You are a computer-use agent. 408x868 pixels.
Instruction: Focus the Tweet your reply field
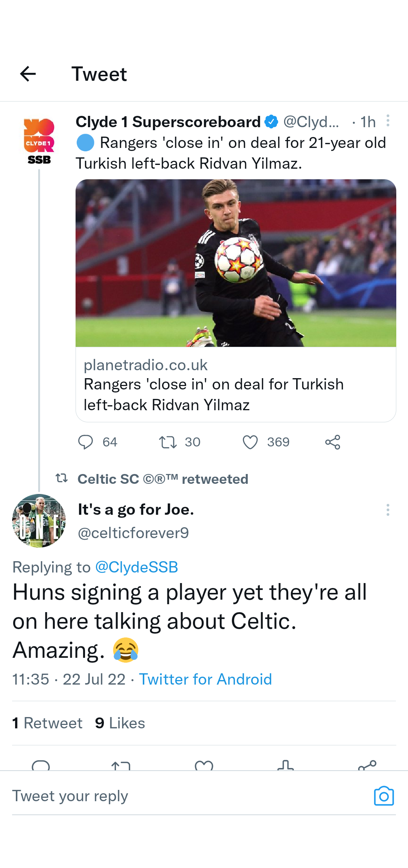pos(189,796)
